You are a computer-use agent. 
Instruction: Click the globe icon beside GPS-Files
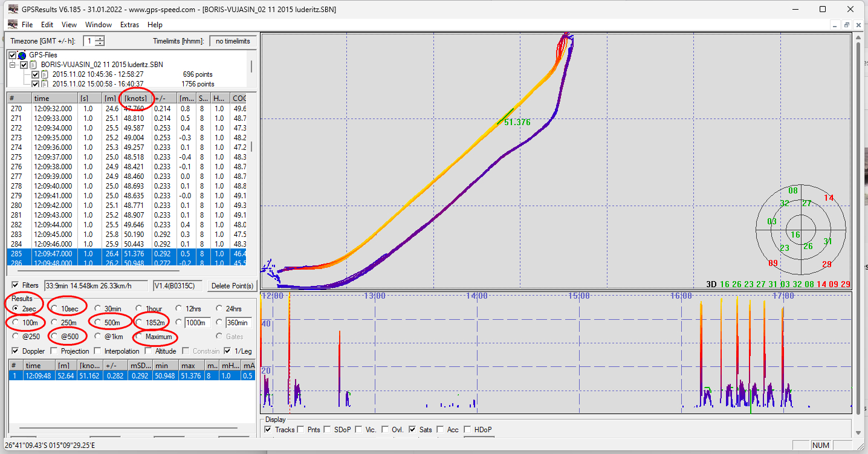22,55
